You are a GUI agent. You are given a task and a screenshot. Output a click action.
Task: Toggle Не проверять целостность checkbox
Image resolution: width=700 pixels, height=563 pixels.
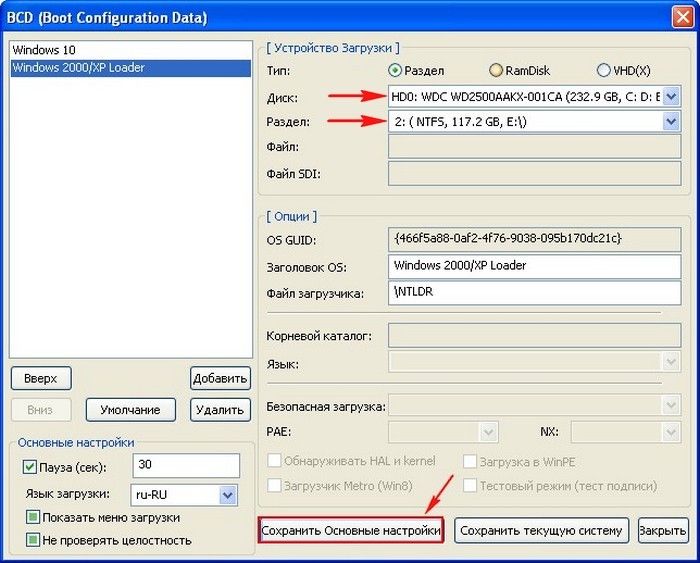tap(33, 540)
